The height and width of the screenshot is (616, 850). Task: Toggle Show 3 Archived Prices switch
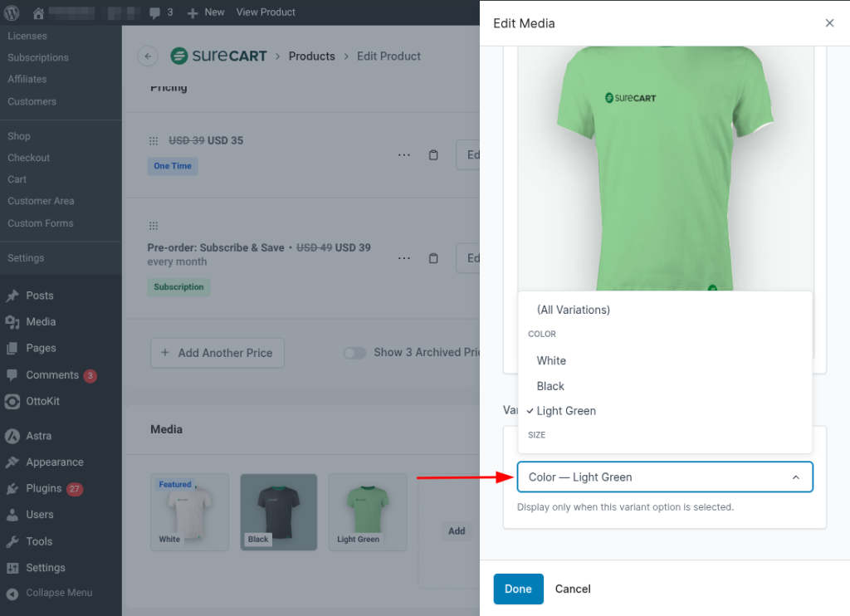pyautogui.click(x=355, y=353)
